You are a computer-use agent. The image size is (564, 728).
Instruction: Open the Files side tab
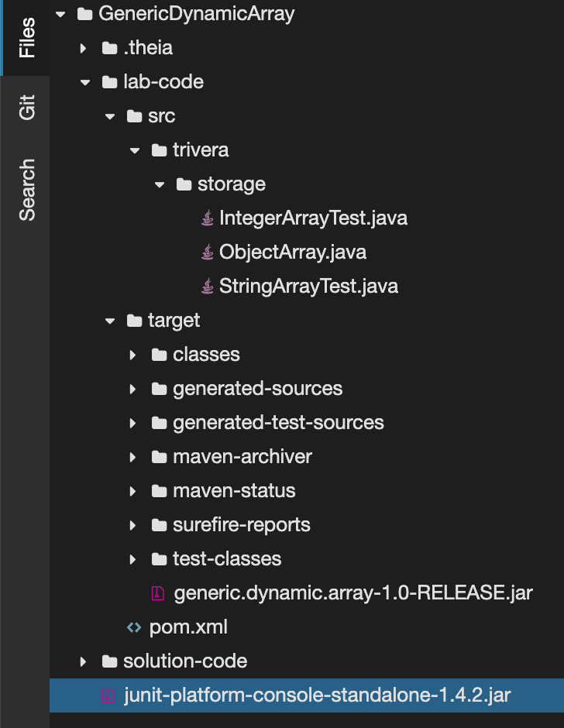point(26,38)
